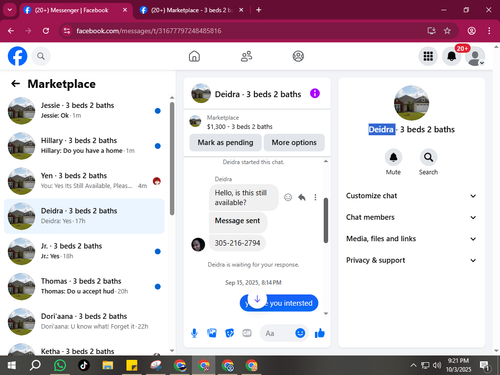Click the browser address bar URL
500x375 pixels.
(149, 31)
